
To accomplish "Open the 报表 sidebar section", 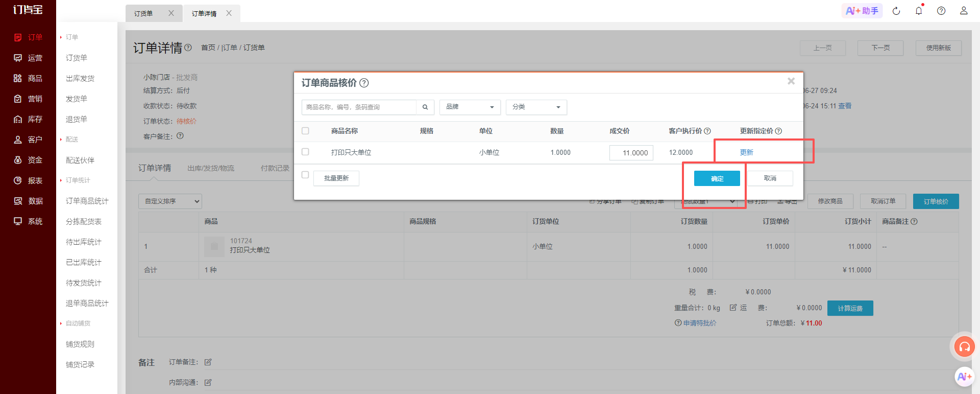I will coord(28,180).
